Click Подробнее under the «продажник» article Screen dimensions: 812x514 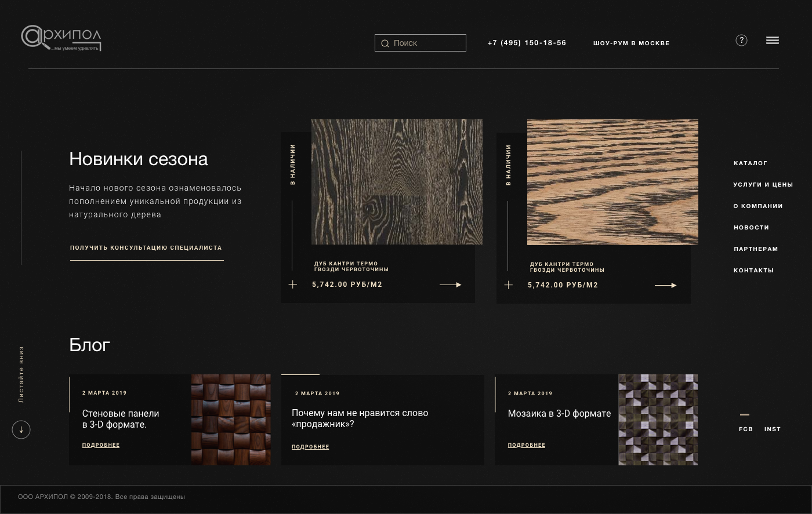pos(310,447)
